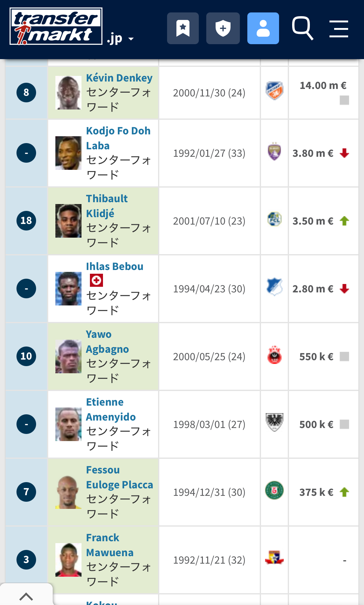Open Etienne Amenyido's club eagle crest
Viewport: 364px width, 605px height.
pos(274,422)
